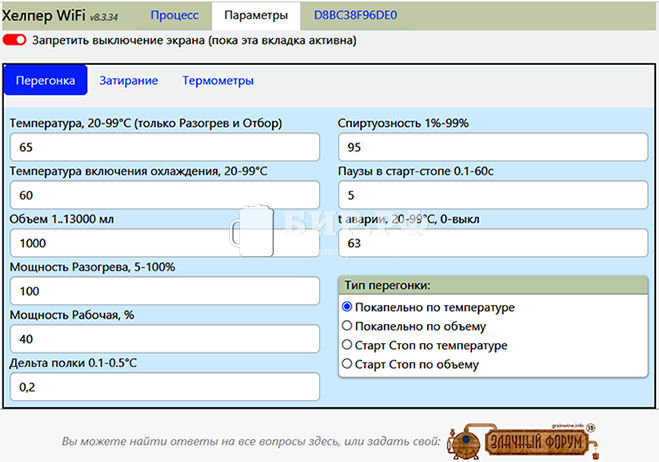659x462 pixels.
Task: Click the Тип перегонки header label
Action: pos(387,285)
